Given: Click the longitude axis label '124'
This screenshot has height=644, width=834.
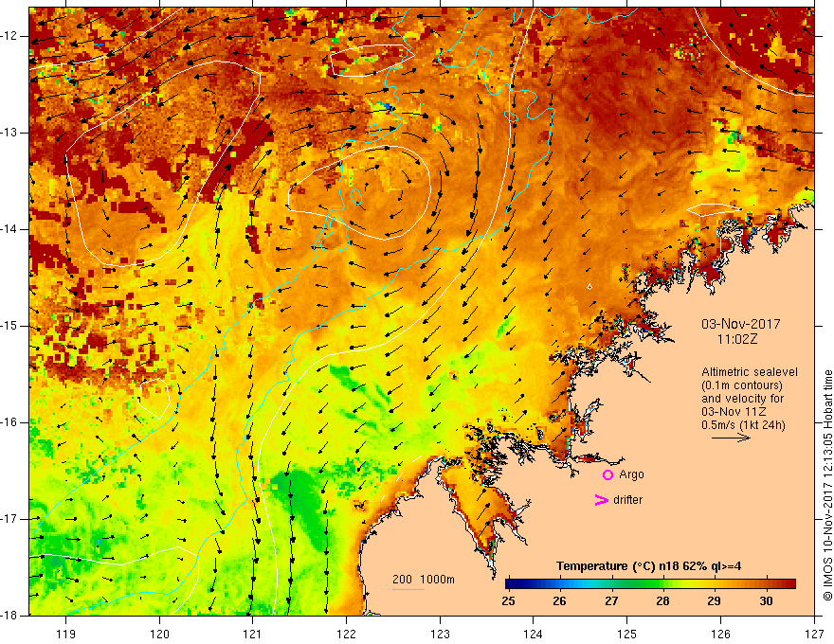Looking at the screenshot, I should pyautogui.click(x=534, y=634).
